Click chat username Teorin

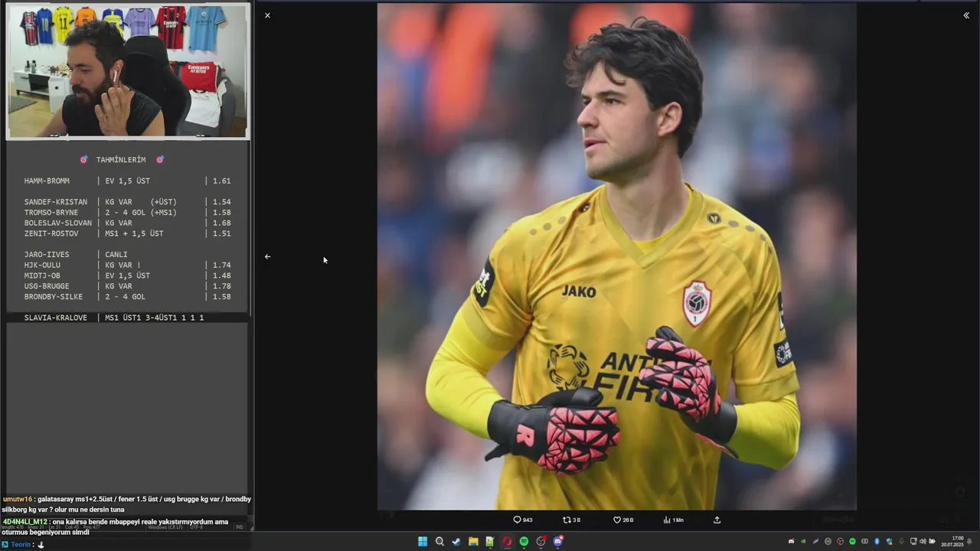(x=21, y=545)
